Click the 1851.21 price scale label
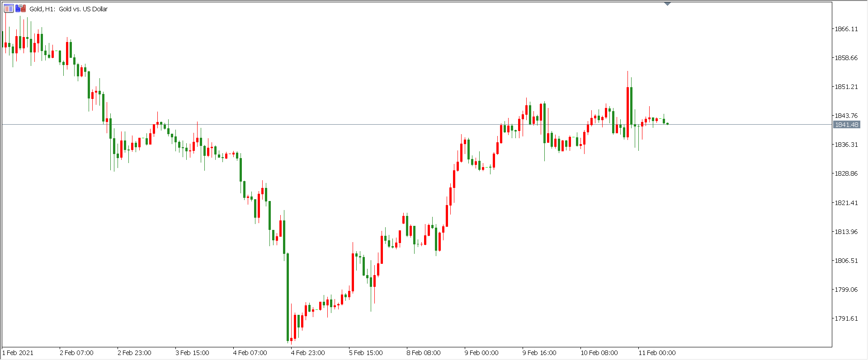This screenshot has height=360, width=868. tap(846, 87)
